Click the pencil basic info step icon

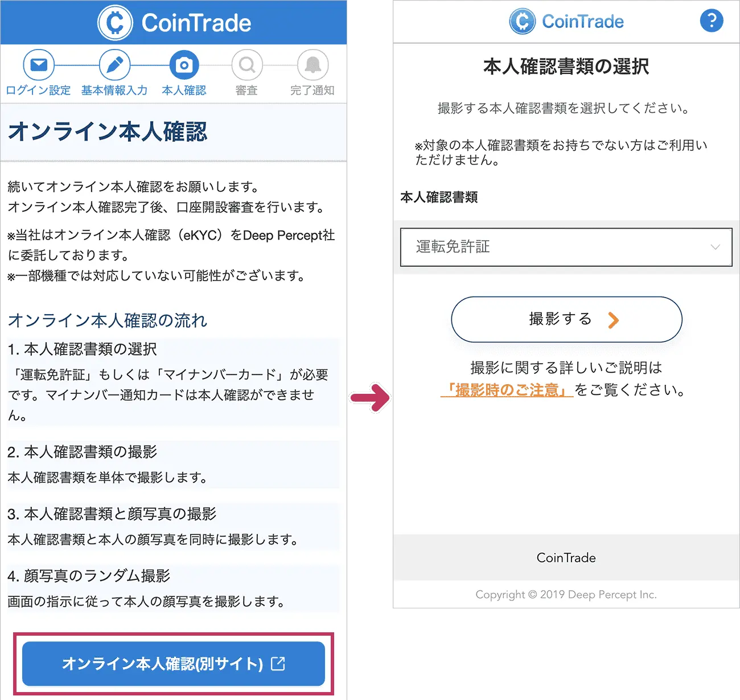click(114, 65)
